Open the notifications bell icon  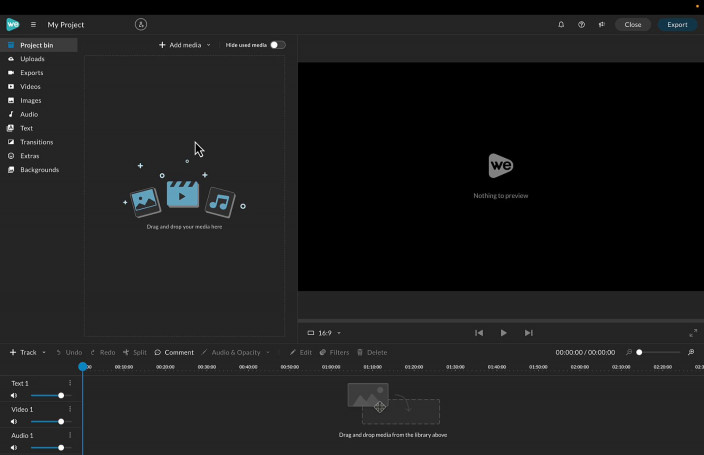561,24
